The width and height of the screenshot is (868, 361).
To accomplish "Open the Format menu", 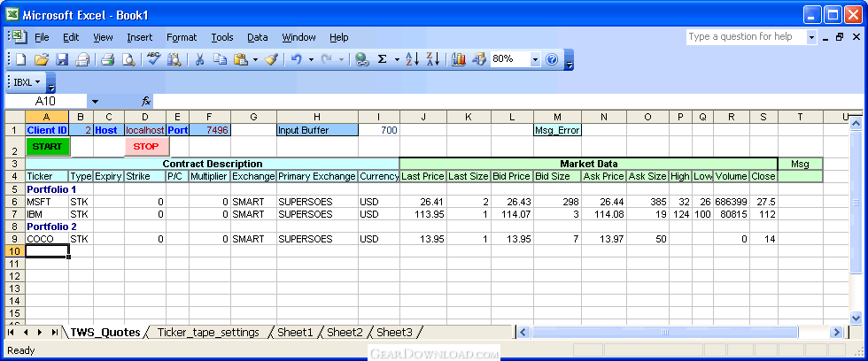I will (182, 37).
